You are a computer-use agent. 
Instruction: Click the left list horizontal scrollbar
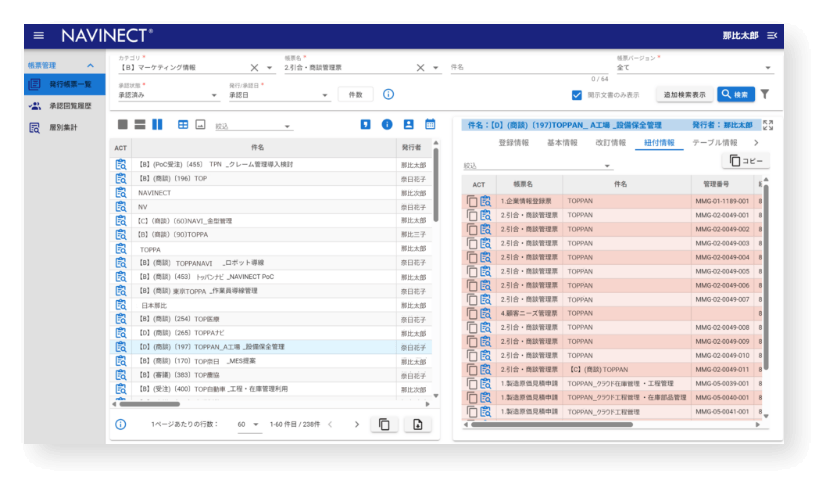[150, 404]
